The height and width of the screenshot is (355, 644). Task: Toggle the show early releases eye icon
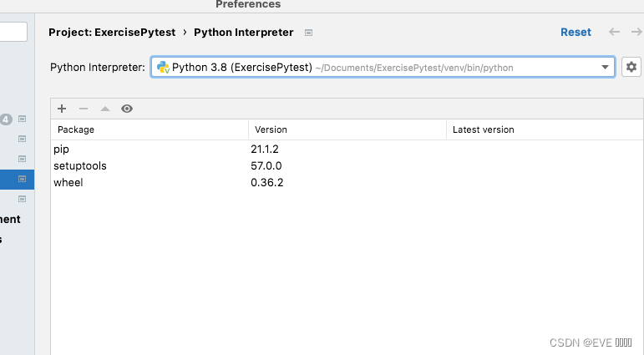click(x=127, y=109)
